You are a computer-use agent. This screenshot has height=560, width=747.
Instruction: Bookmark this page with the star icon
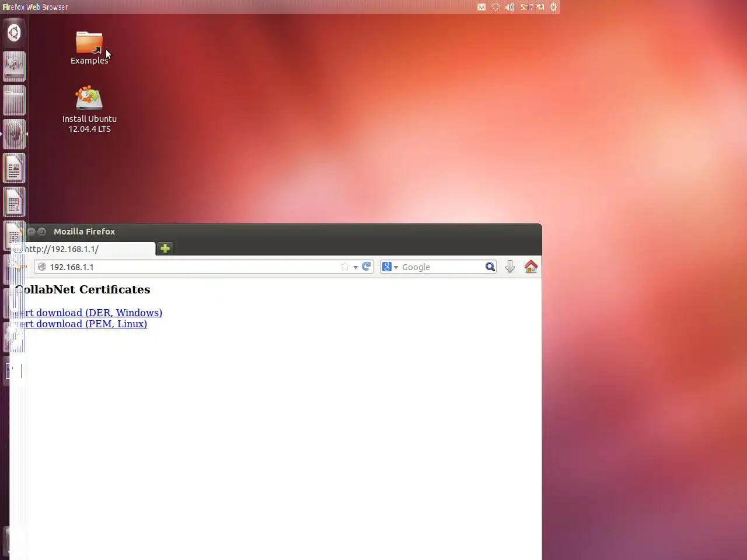[x=345, y=267]
